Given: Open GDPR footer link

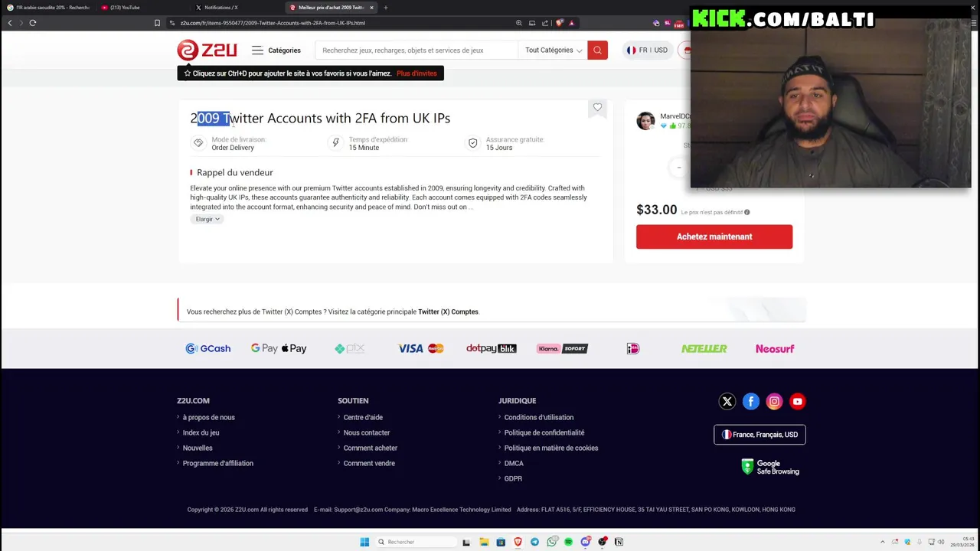Looking at the screenshot, I should point(513,479).
